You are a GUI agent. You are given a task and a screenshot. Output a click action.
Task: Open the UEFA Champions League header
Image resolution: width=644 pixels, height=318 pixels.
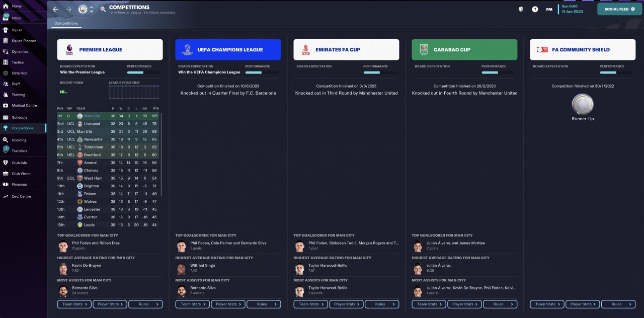click(228, 50)
